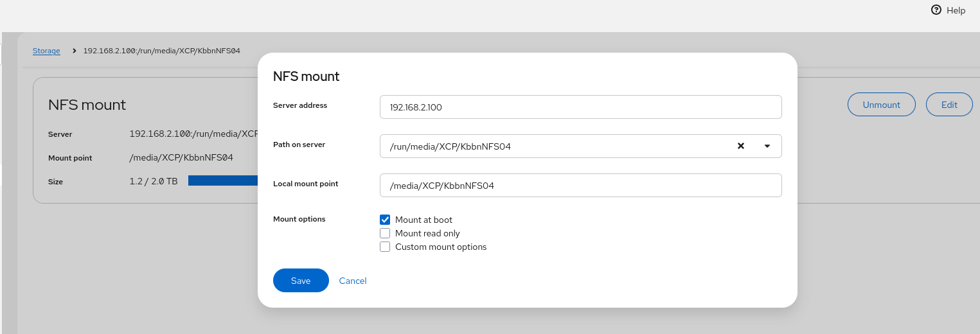The width and height of the screenshot is (980, 334).
Task: Click the Help text label
Action: (x=956, y=10)
